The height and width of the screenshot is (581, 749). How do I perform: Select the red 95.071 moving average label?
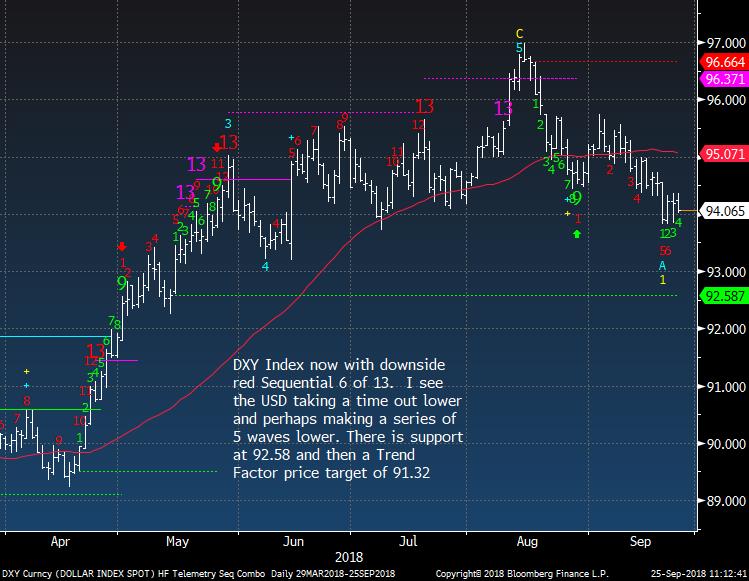pos(720,155)
